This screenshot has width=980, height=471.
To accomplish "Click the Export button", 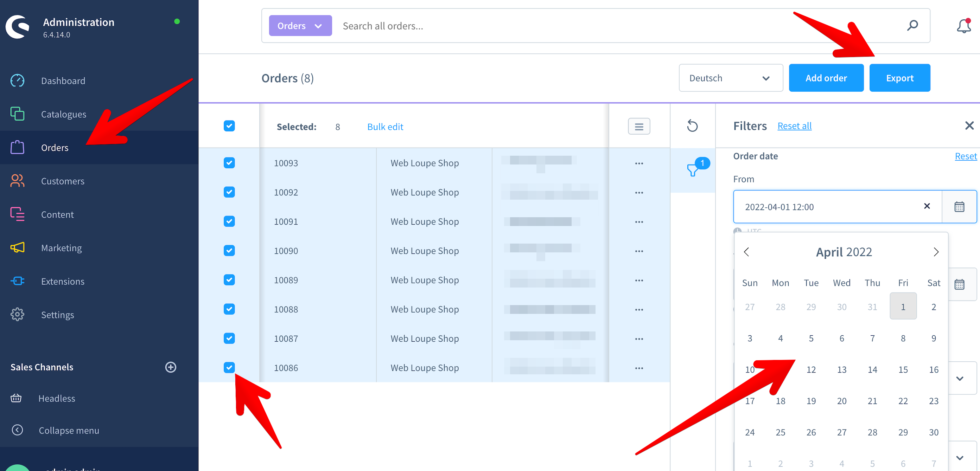I will tap(900, 78).
